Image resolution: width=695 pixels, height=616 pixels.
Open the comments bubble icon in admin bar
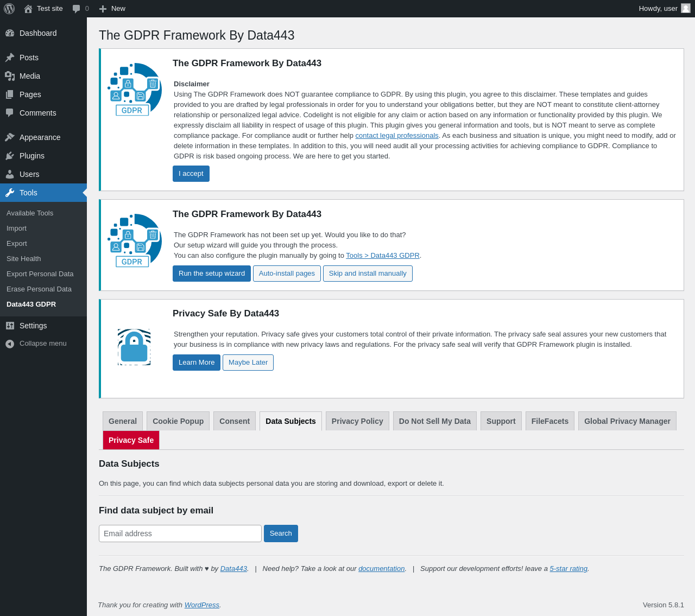[77, 9]
